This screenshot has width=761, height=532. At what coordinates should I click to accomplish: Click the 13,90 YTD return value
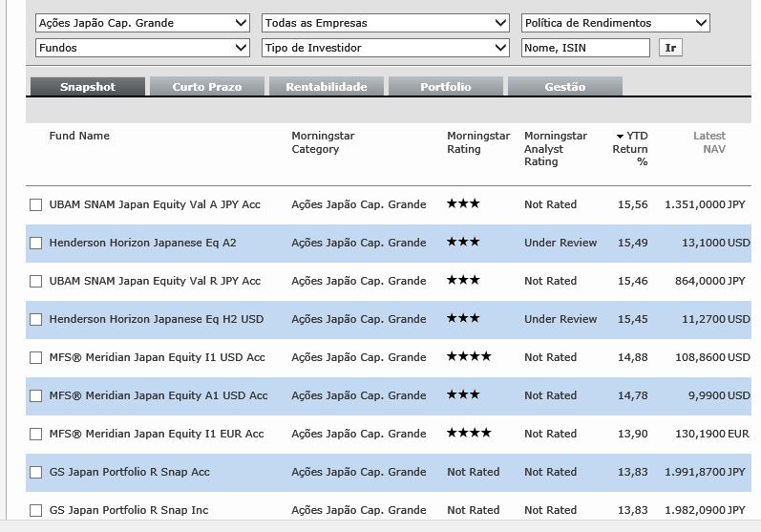pos(633,434)
